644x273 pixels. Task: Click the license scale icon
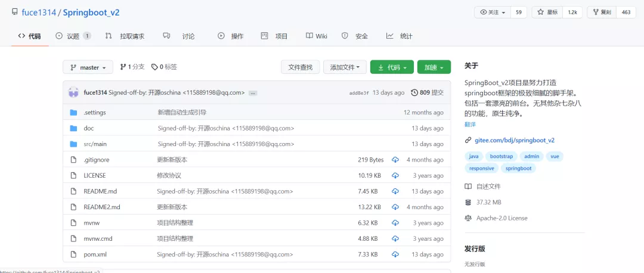468,218
